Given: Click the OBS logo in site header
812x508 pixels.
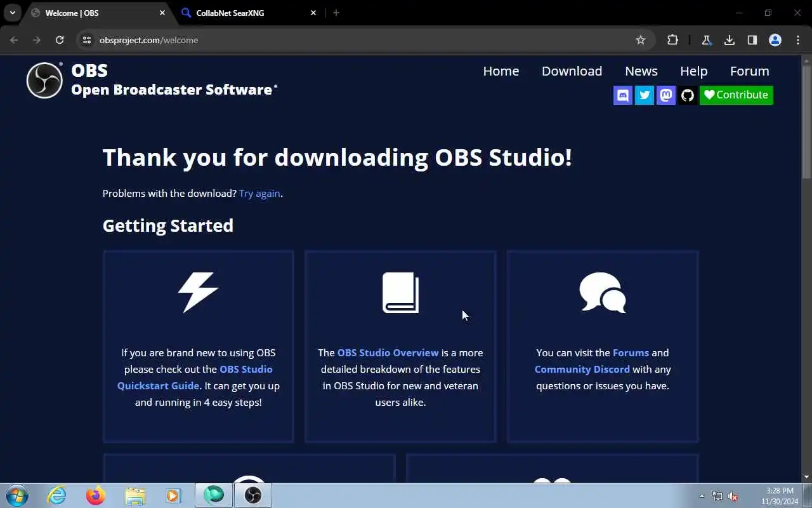Looking at the screenshot, I should pyautogui.click(x=44, y=80).
